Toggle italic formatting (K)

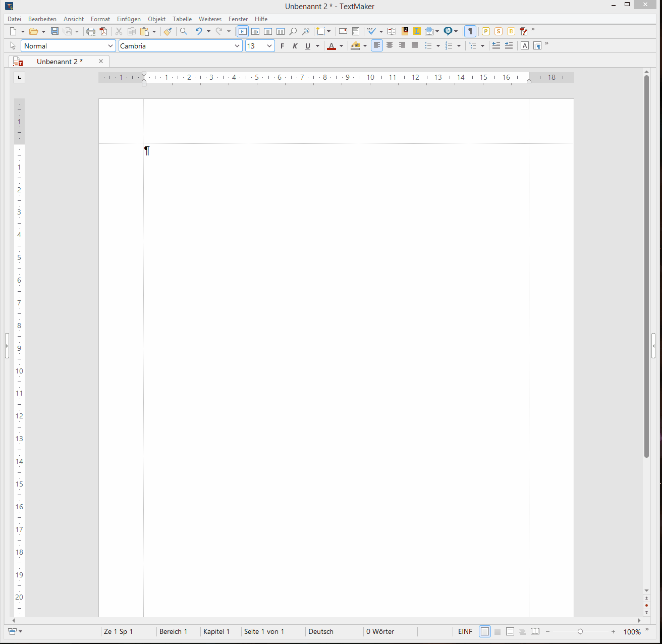coord(295,46)
